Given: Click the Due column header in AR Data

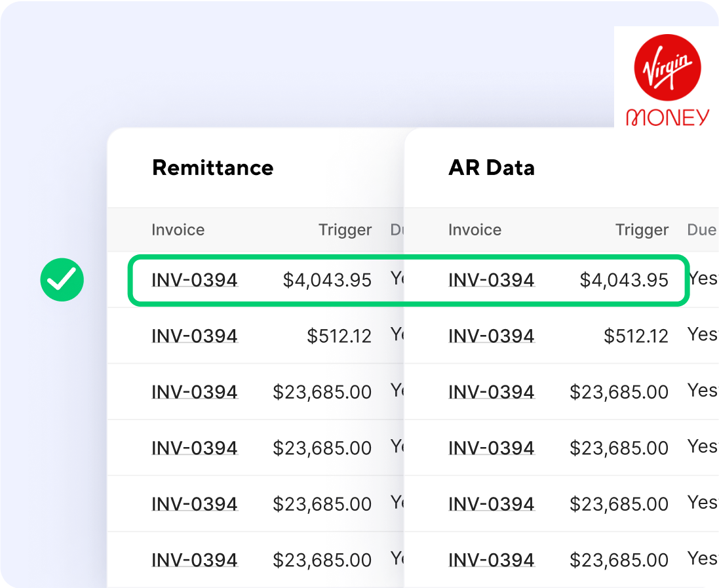Looking at the screenshot, I should (x=701, y=230).
